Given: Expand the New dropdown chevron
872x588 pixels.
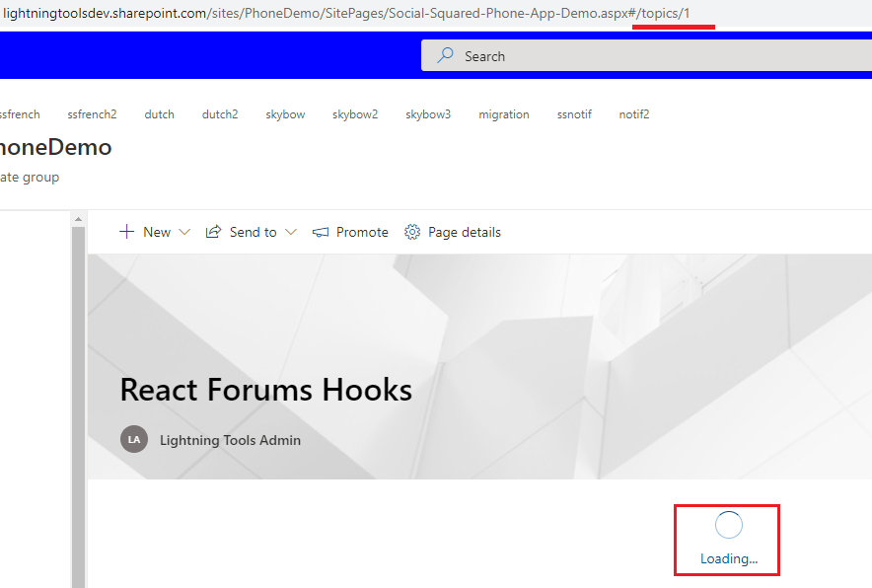Looking at the screenshot, I should coord(183,232).
